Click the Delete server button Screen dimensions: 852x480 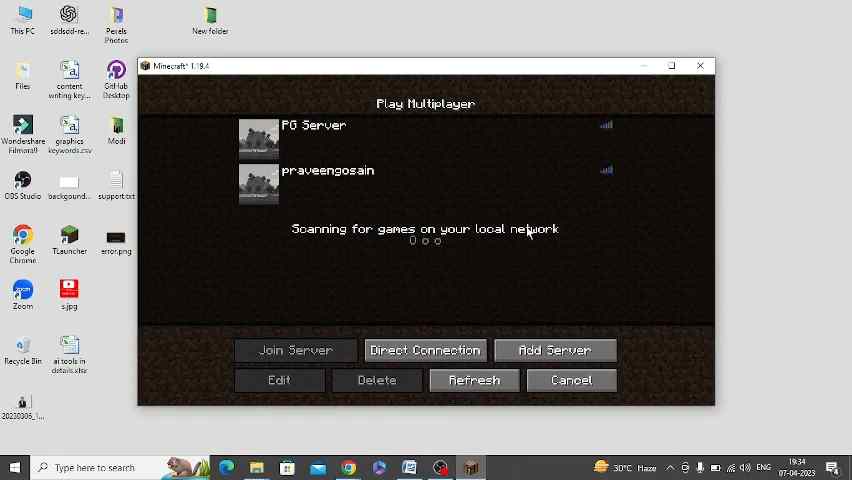click(x=377, y=381)
